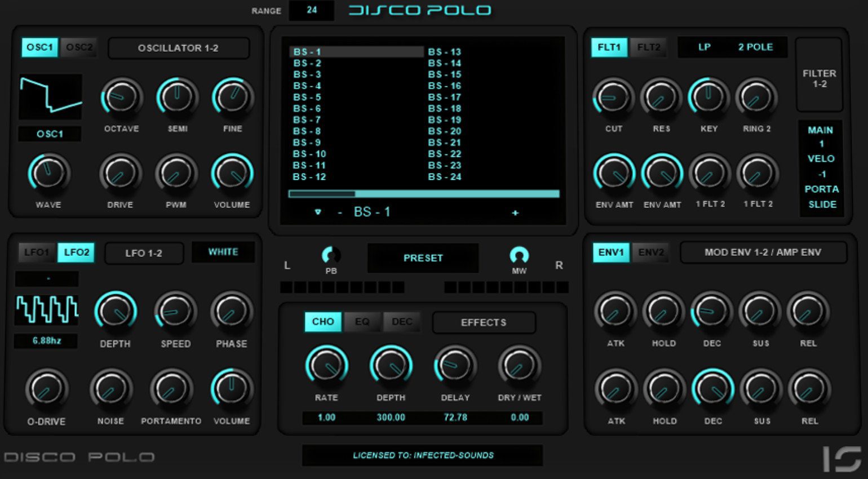868x479 pixels.
Task: Select filter FLT1
Action: (609, 47)
